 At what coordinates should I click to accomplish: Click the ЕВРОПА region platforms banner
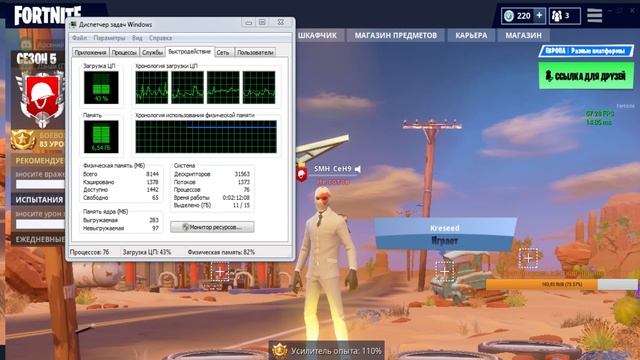586,51
